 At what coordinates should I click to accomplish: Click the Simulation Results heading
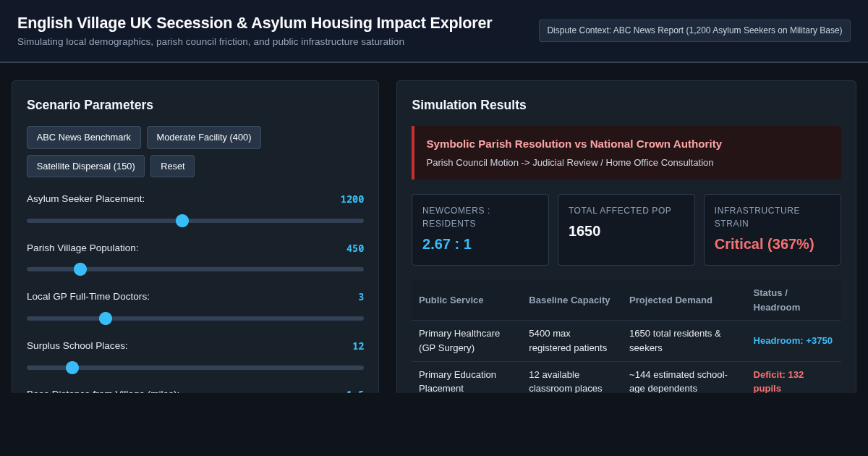[x=469, y=105]
